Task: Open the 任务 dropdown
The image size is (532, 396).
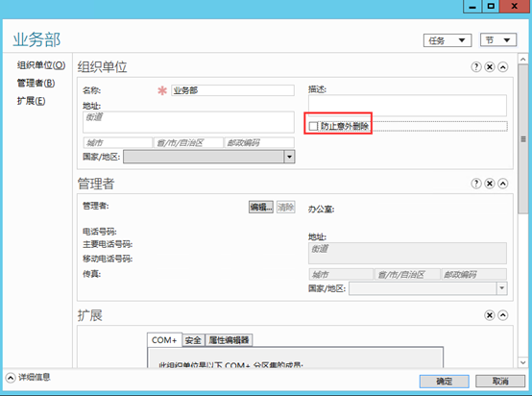Action: [447, 40]
